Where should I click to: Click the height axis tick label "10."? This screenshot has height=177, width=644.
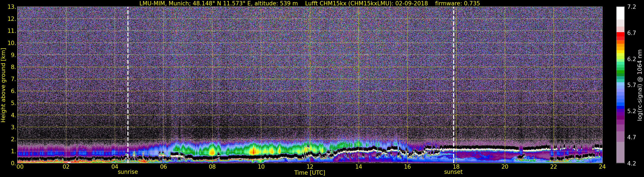12,43
